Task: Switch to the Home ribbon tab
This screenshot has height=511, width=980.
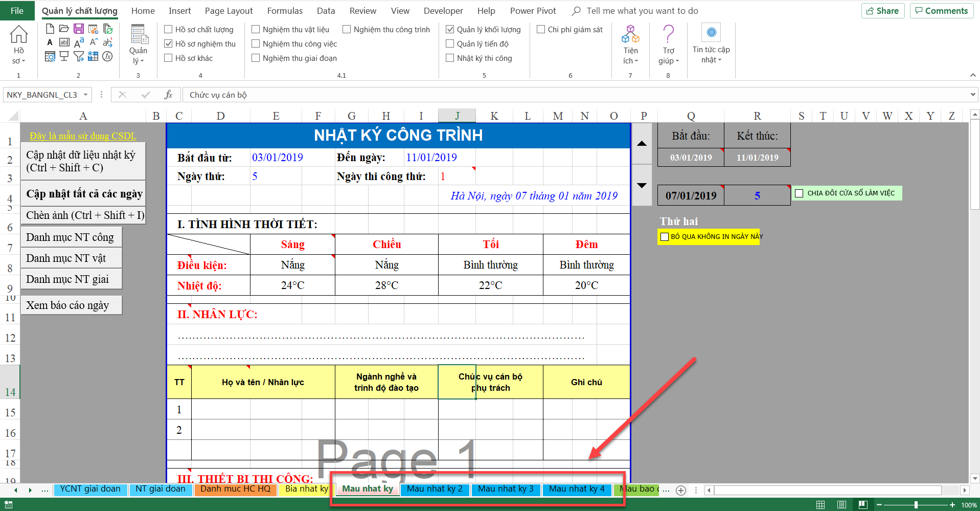Action: pos(143,11)
